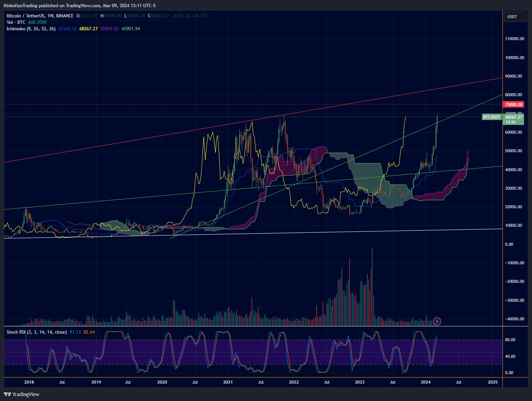Click the price change +5153.30 (+8.17%) text
Screen dimensions: 532x401
190,16
